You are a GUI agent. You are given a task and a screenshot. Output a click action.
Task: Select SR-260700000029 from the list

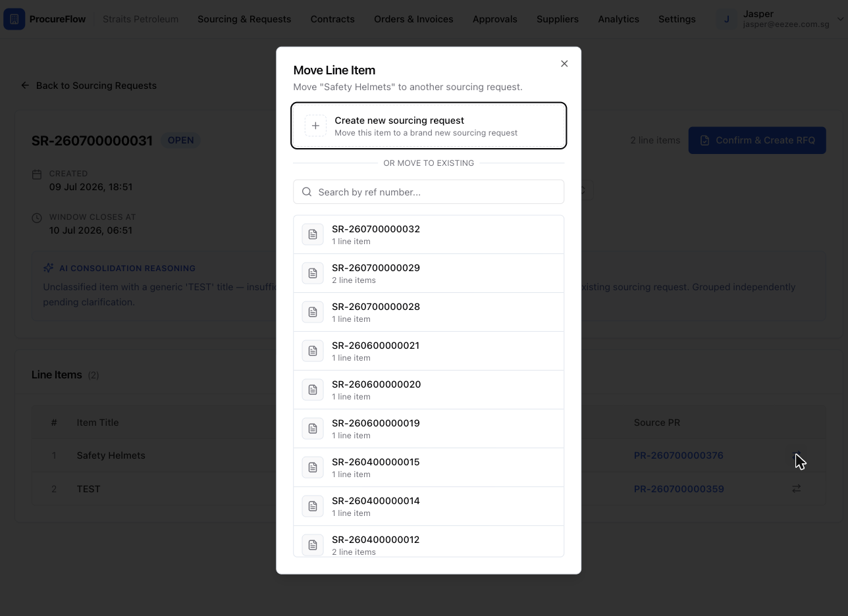[x=429, y=273]
